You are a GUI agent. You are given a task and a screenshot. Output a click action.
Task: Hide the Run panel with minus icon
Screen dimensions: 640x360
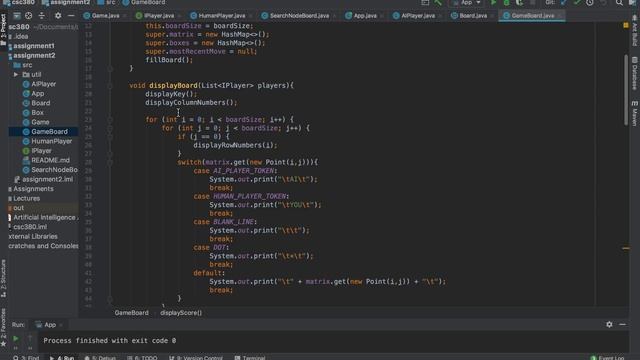(622, 324)
